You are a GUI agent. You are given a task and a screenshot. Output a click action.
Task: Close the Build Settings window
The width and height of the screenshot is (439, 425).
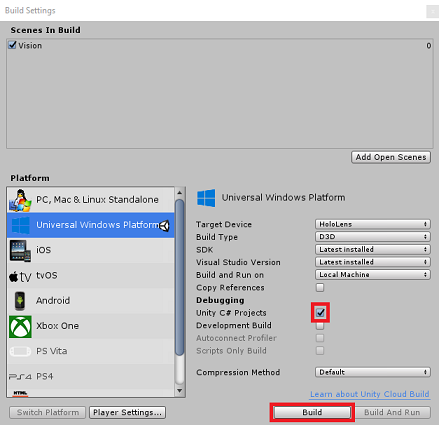click(x=432, y=12)
